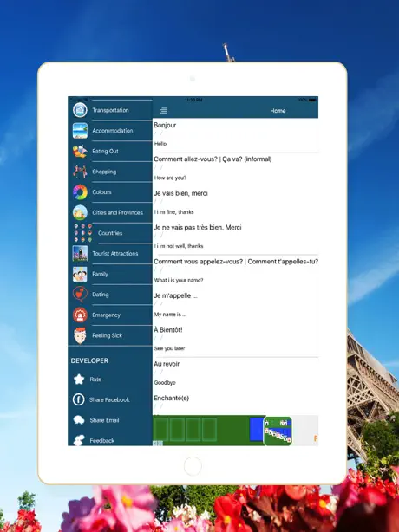Image resolution: width=399 pixels, height=532 pixels.
Task: Open the Cities and Provinces icon
Action: [80, 213]
